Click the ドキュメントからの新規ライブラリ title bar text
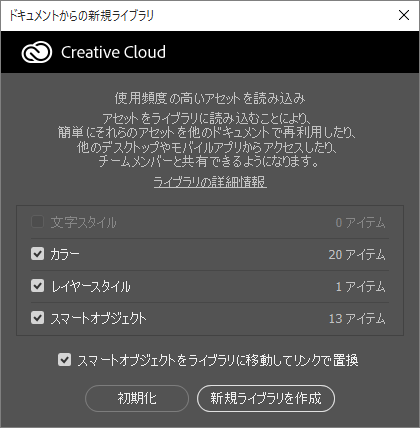 pyautogui.click(x=81, y=15)
